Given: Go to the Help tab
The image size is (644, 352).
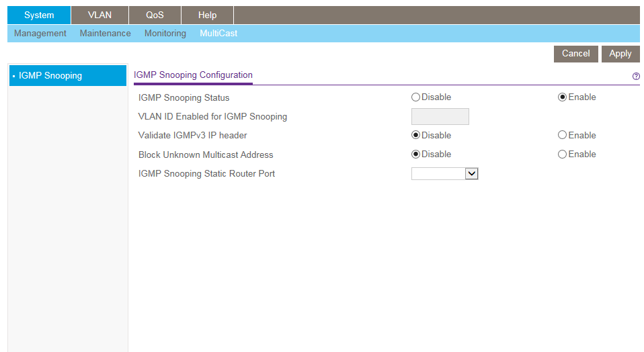Looking at the screenshot, I should point(207,15).
